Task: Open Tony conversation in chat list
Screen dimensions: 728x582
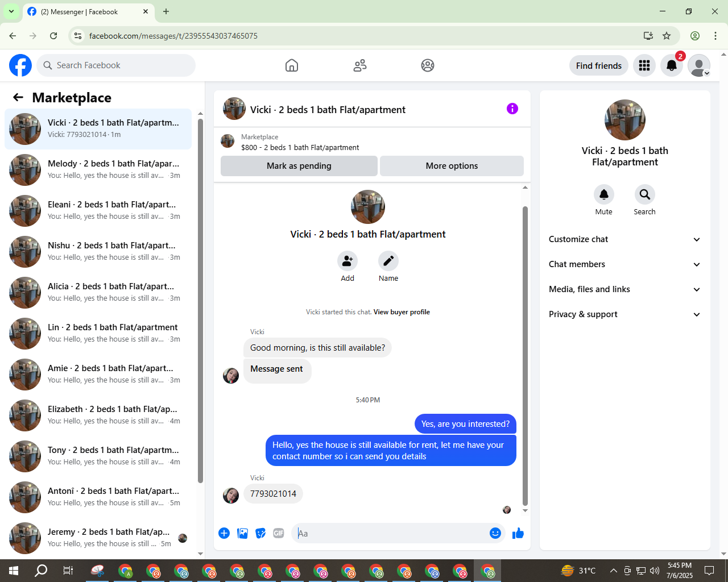Action: point(98,456)
